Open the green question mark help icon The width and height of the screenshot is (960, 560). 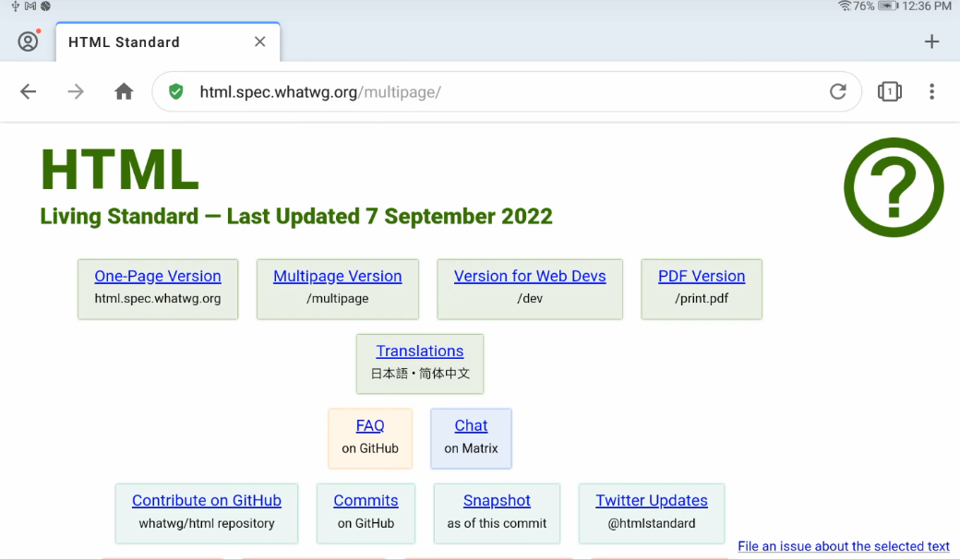click(894, 187)
